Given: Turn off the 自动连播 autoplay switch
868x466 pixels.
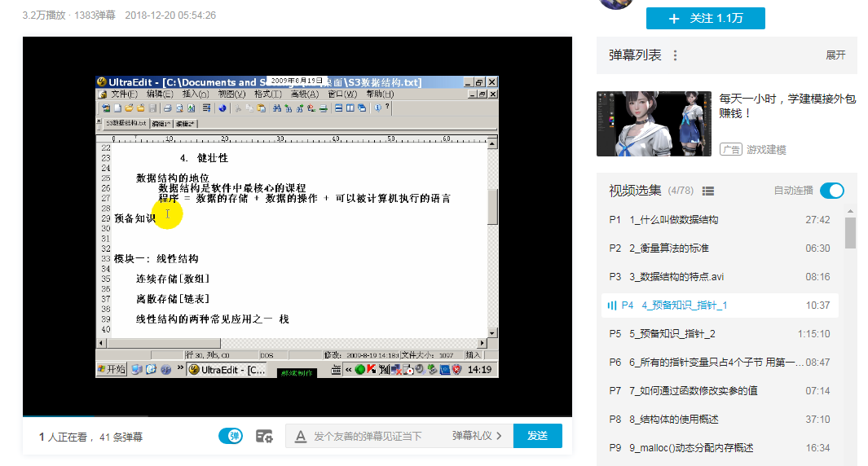Looking at the screenshot, I should point(832,191).
